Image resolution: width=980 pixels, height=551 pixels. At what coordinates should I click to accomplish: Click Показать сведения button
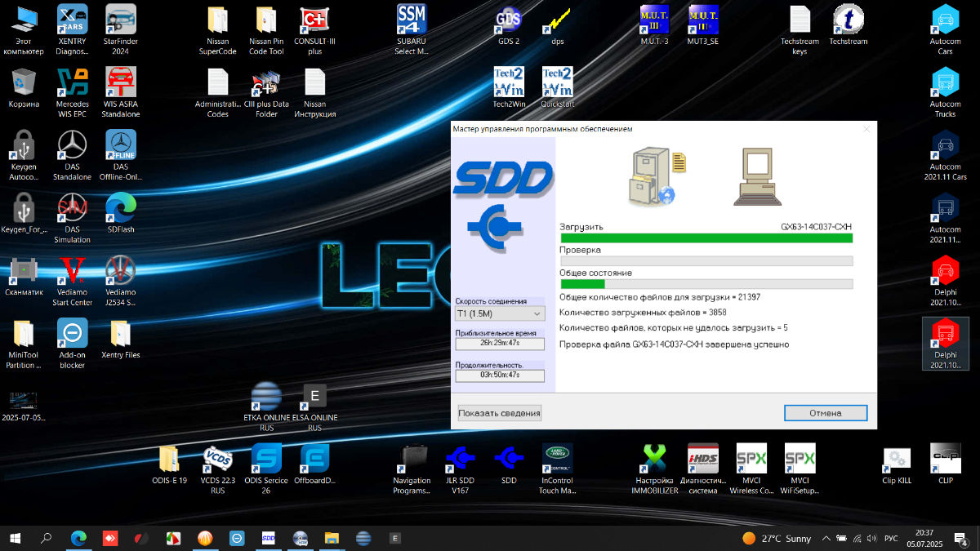click(x=500, y=413)
